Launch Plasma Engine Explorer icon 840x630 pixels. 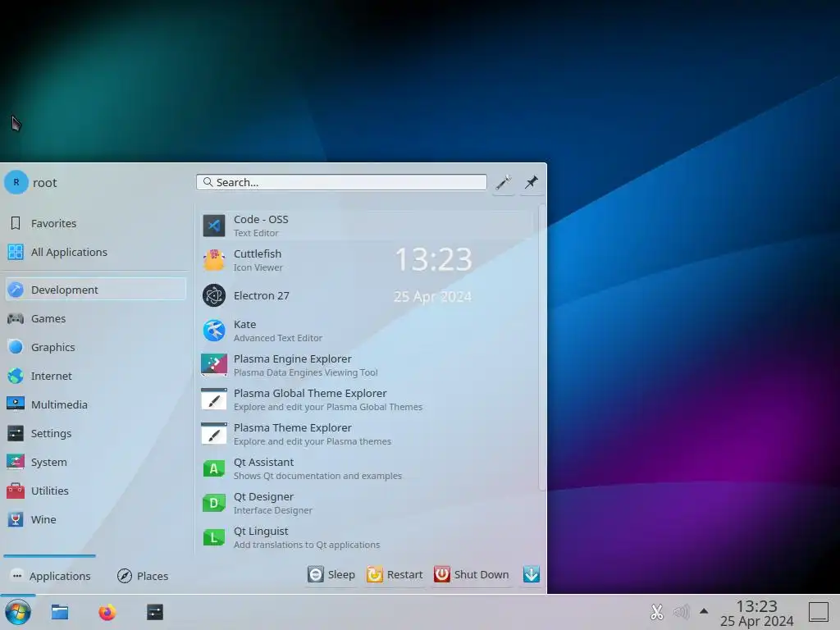point(214,365)
